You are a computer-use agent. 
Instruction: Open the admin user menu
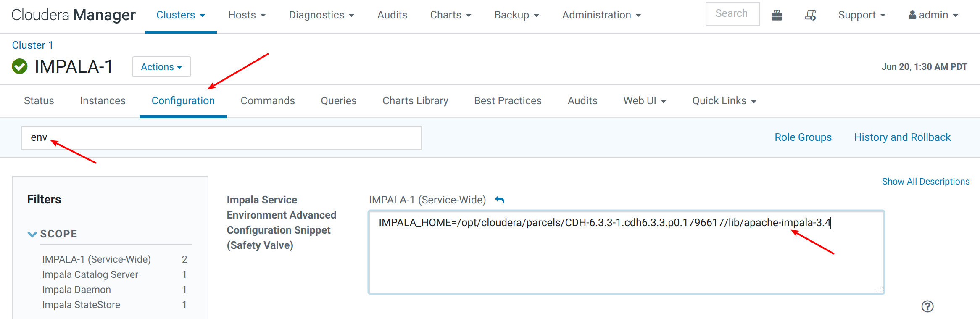click(933, 15)
